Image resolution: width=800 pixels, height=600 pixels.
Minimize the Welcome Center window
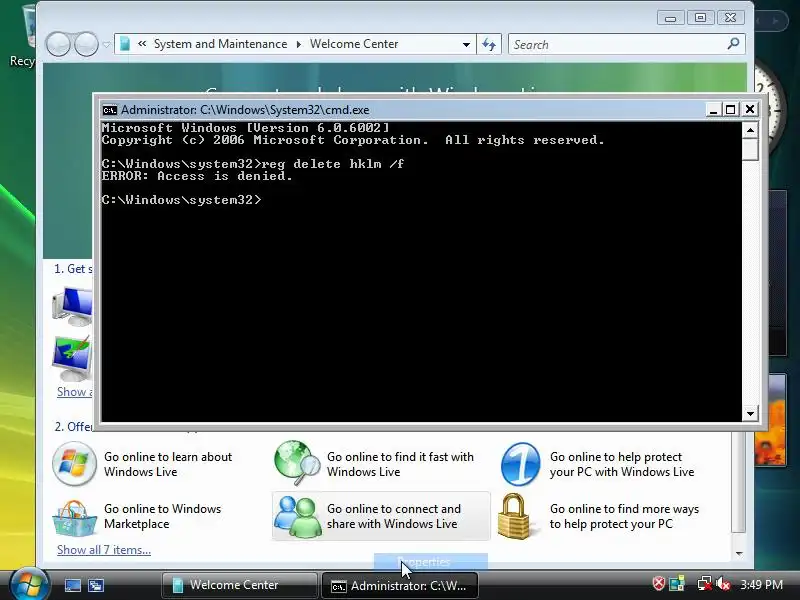[x=670, y=18]
